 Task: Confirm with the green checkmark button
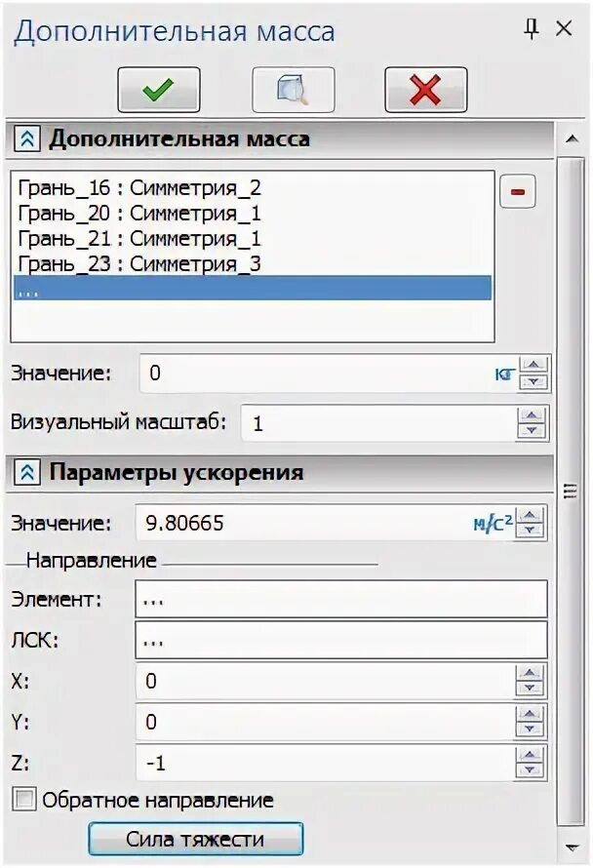(x=158, y=90)
